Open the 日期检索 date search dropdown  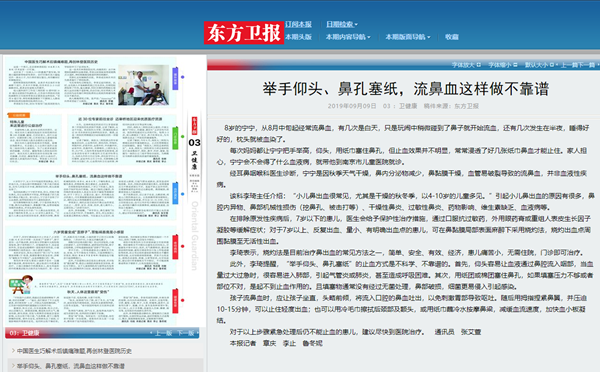(x=342, y=24)
